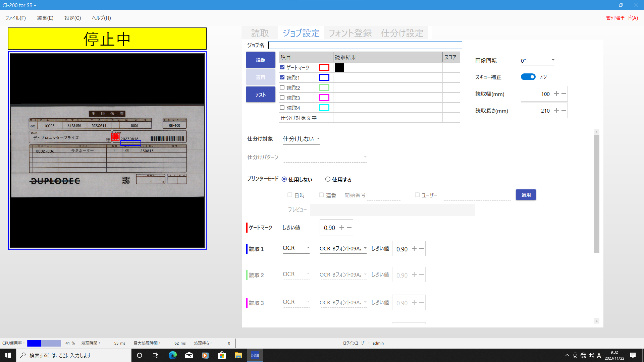644x362 pixels.
Task: Uncheck the ゲートマーク checkbox
Action: click(x=282, y=67)
